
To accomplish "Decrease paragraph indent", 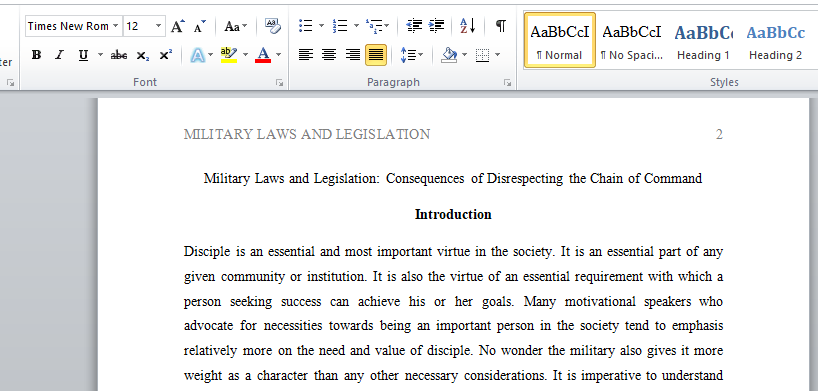I will click(414, 26).
